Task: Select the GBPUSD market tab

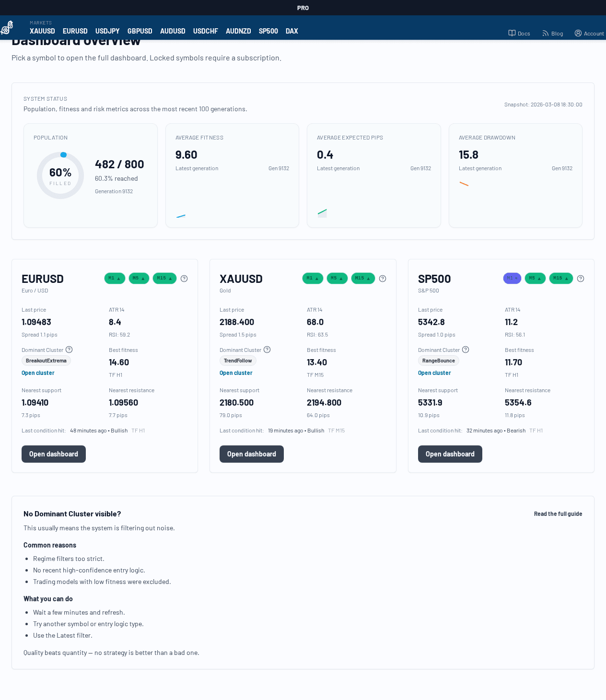Action: pos(140,31)
